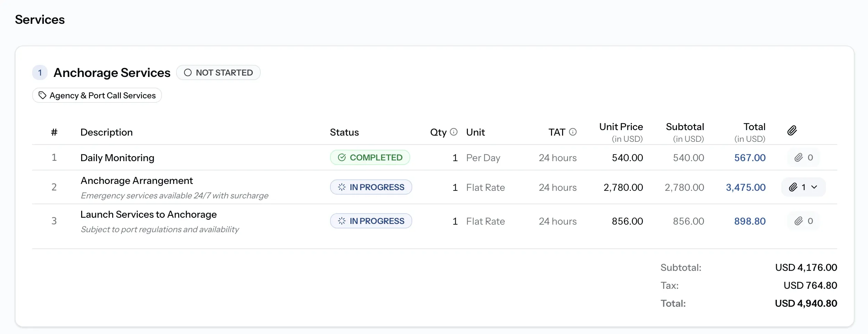Click total 3,475.00 for Anchorage Arrangement
This screenshot has height=334, width=868.
point(746,187)
